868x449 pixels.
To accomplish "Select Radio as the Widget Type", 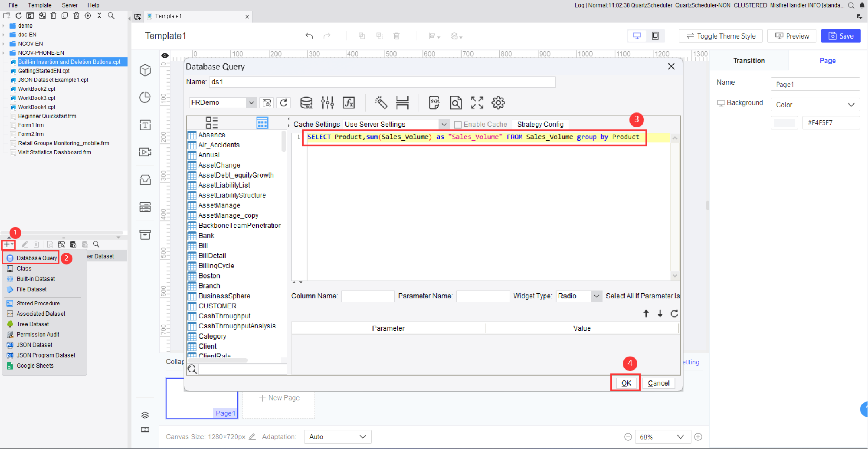I will tap(578, 296).
